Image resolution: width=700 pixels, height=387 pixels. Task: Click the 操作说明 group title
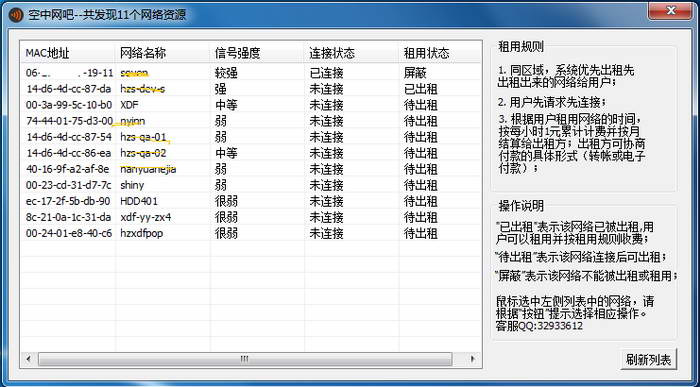point(521,206)
